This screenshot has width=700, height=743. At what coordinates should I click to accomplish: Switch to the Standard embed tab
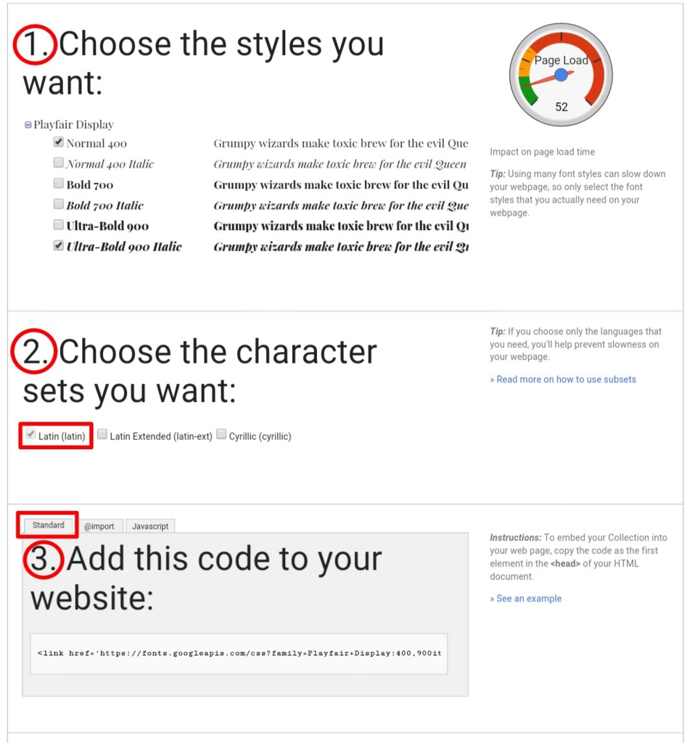49,525
